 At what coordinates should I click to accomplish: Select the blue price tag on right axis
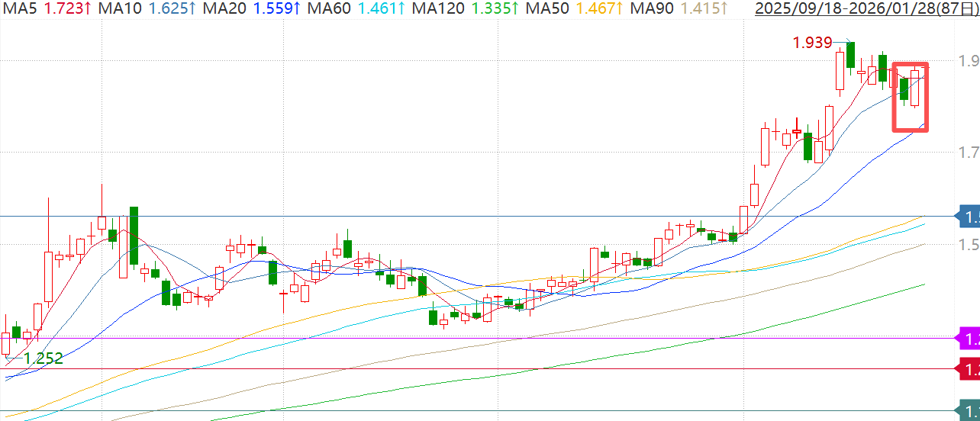969,217
